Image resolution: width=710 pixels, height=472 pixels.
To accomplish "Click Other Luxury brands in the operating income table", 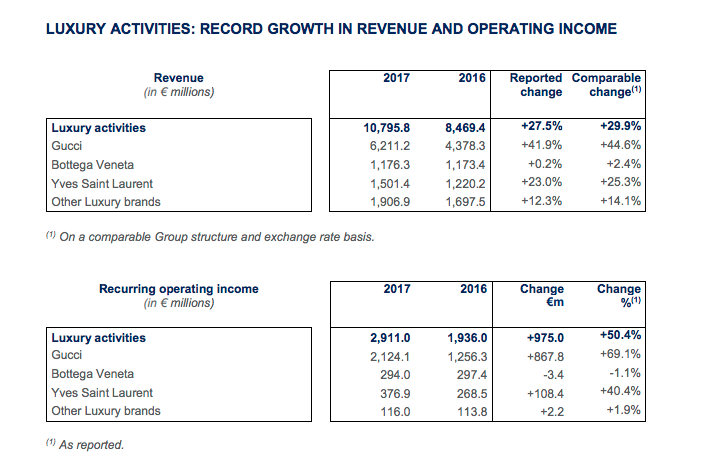I will [106, 411].
